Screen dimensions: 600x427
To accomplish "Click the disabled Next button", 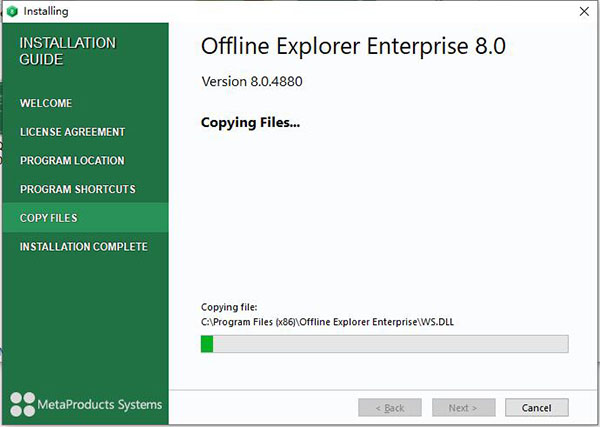I will (x=463, y=407).
